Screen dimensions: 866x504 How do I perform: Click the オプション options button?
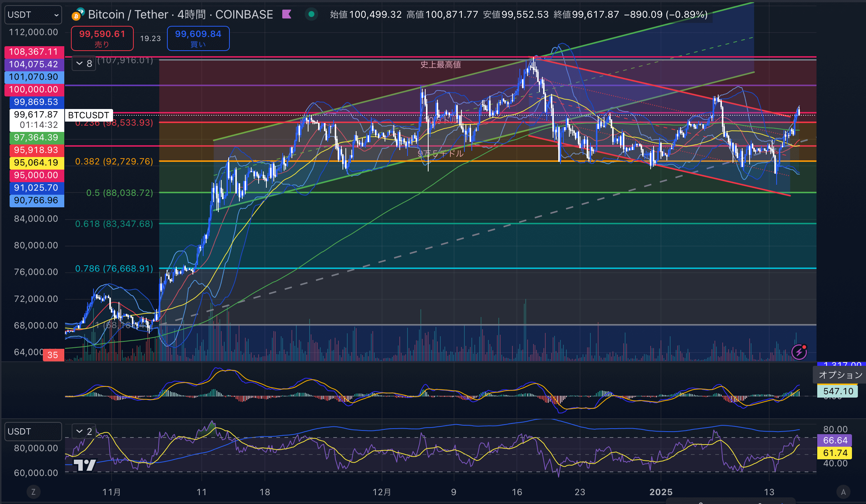840,375
